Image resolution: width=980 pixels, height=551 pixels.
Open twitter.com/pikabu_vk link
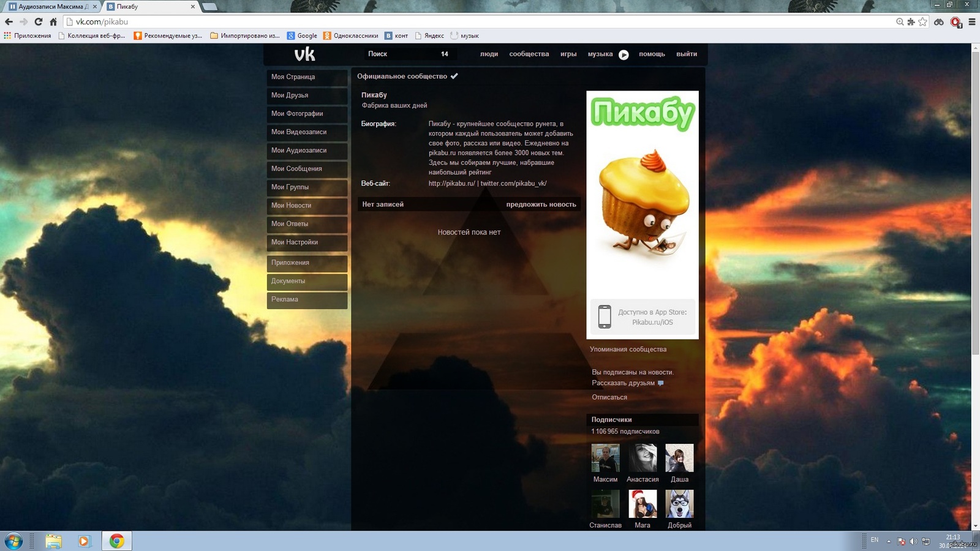click(513, 183)
